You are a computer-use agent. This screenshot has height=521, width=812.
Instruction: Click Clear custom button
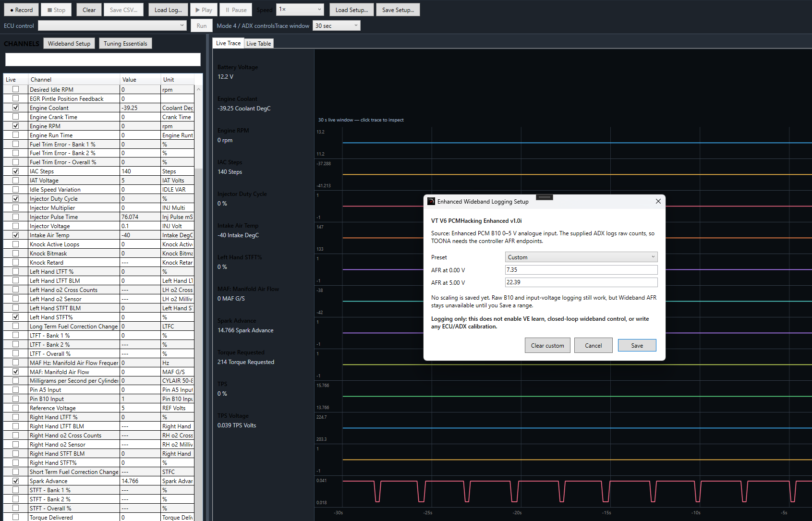click(x=547, y=345)
